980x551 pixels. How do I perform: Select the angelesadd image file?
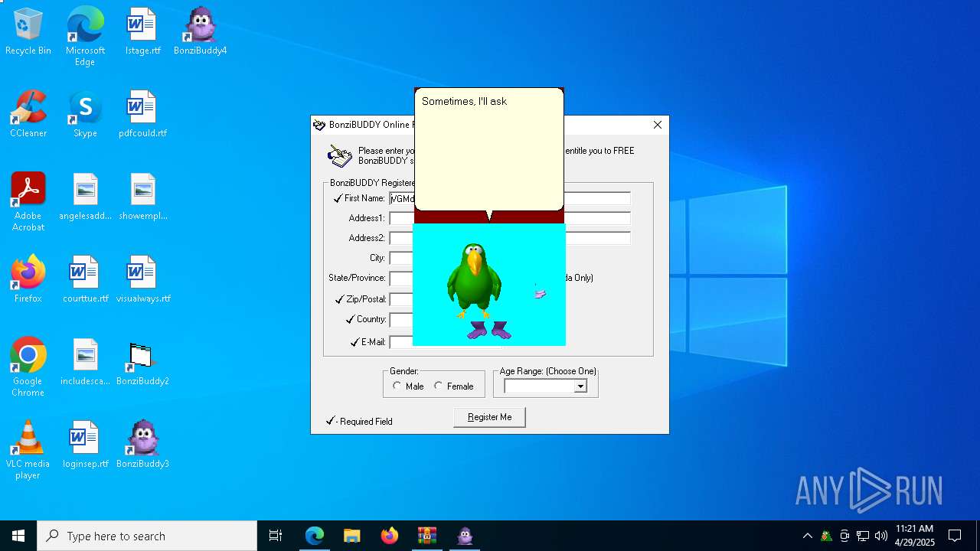coord(85,197)
